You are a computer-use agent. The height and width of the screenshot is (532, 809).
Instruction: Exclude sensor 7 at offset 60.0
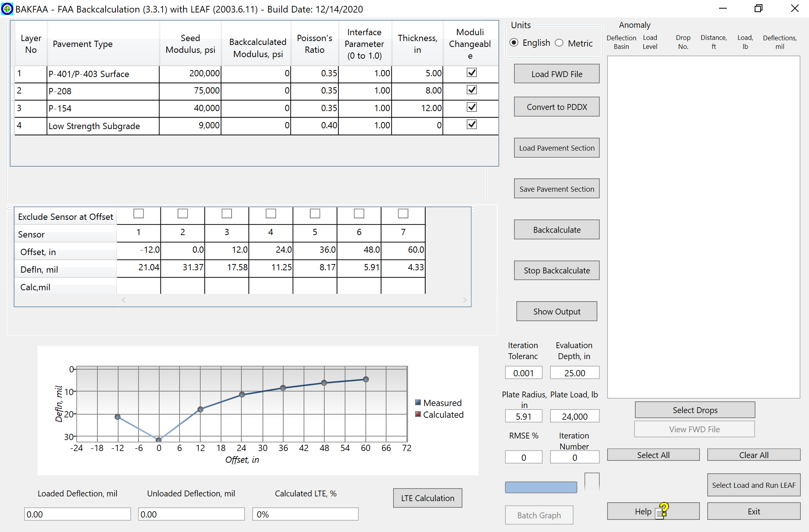click(x=403, y=214)
